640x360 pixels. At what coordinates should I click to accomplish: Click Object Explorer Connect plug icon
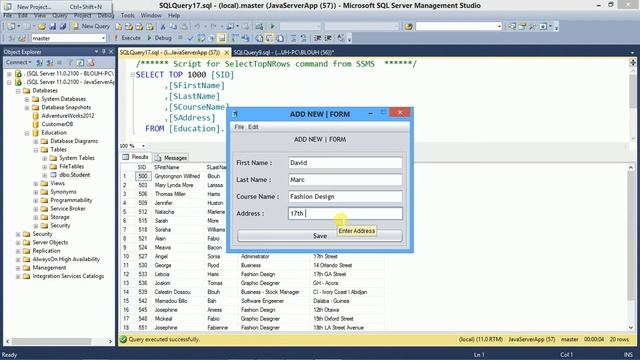39,62
